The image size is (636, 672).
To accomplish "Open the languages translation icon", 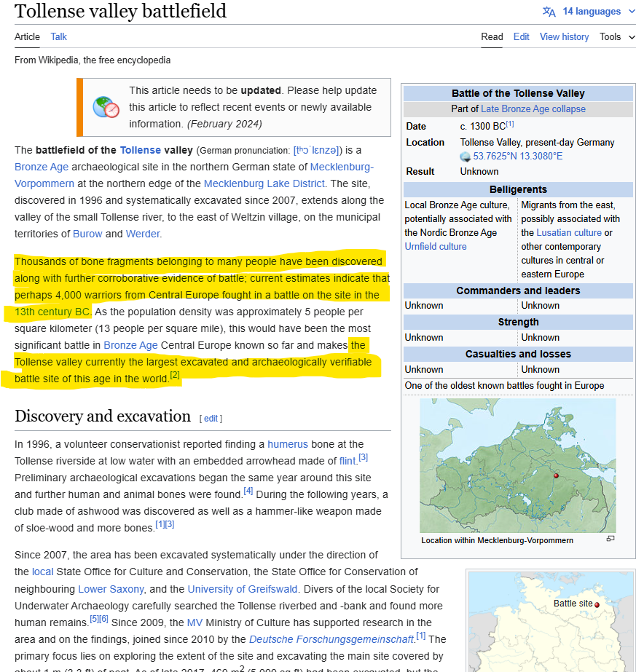I will (549, 12).
